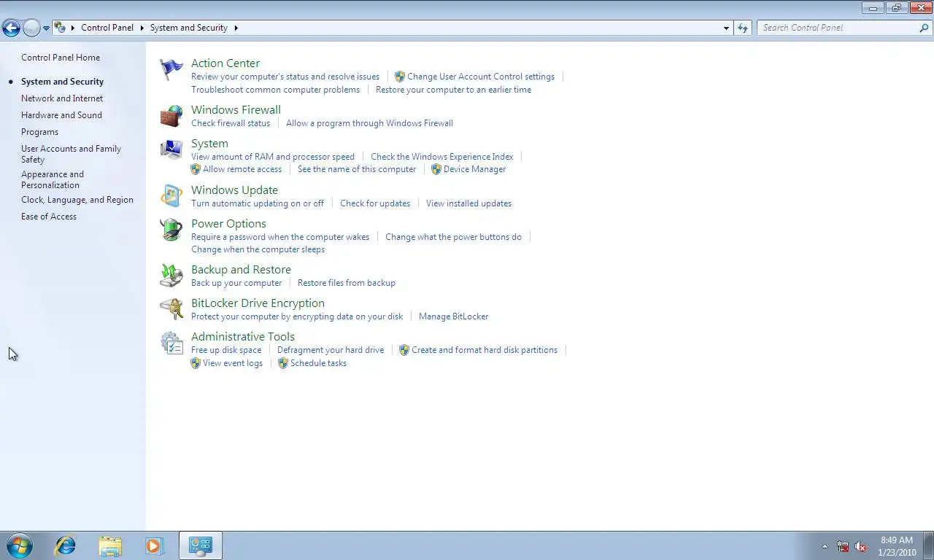The height and width of the screenshot is (560, 934).
Task: Click Change User Account Control settings
Action: [x=481, y=77]
